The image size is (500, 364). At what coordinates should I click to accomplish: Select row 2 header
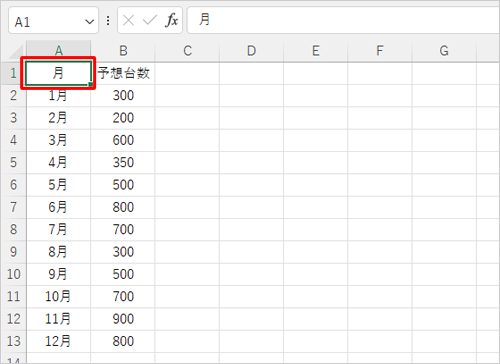click(x=13, y=96)
